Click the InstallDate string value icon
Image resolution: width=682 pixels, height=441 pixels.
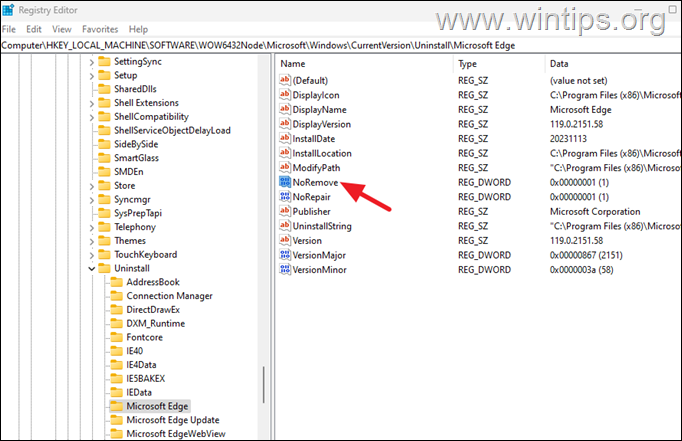(x=285, y=138)
